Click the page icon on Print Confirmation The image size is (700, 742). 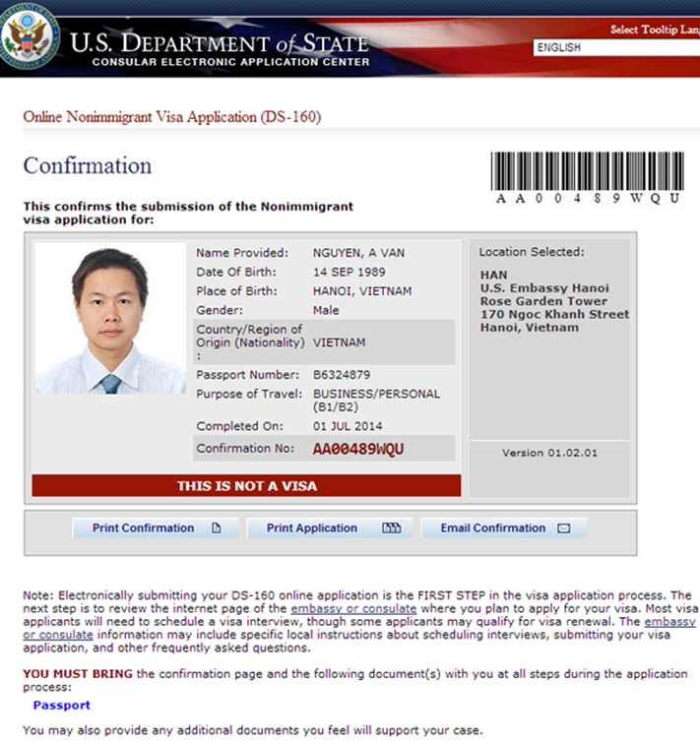click(216, 528)
